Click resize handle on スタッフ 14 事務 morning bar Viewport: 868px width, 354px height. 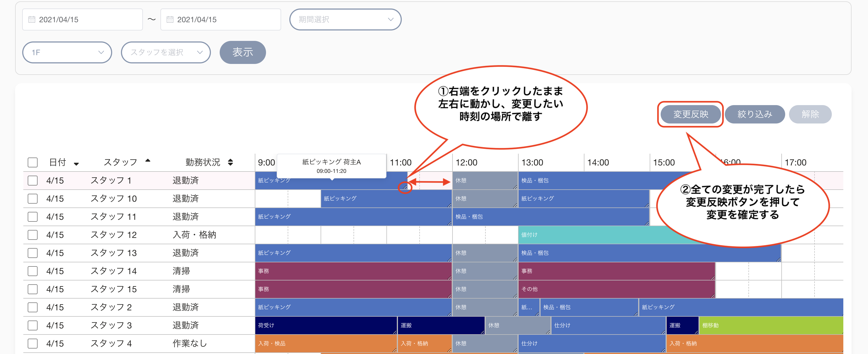tap(449, 277)
